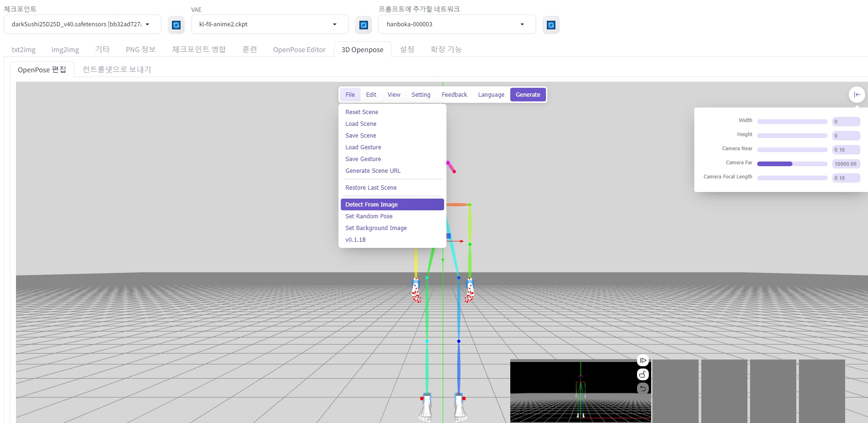Toggle the lock icon on preview
This screenshot has height=423, width=868.
point(643,374)
